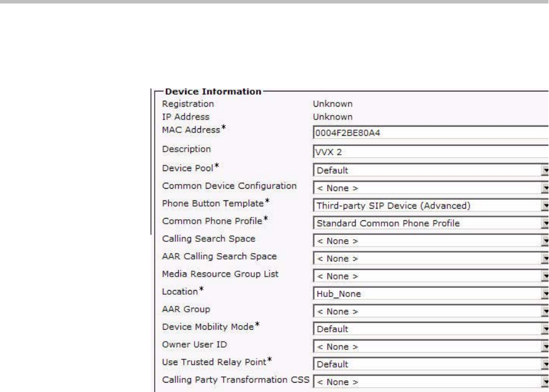The width and height of the screenshot is (549, 392).
Task: Open the Device Mobility Mode dropdown
Action: pyautogui.click(x=431, y=329)
